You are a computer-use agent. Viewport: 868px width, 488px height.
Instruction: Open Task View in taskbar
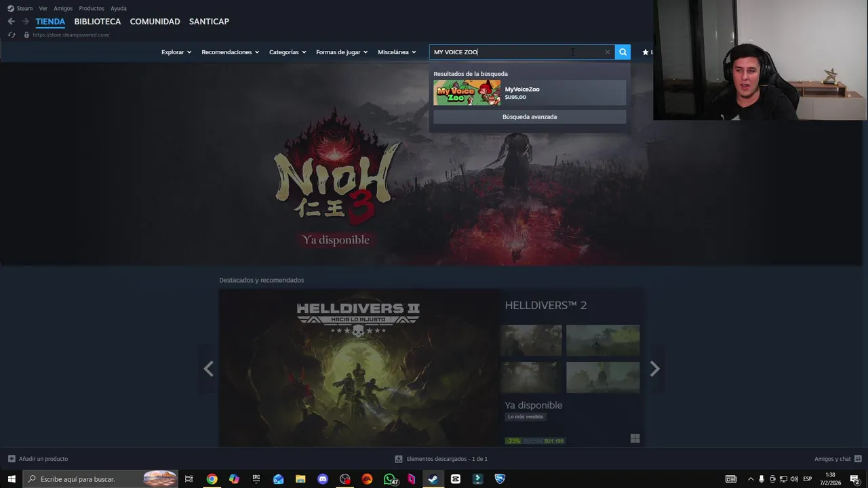click(x=189, y=479)
